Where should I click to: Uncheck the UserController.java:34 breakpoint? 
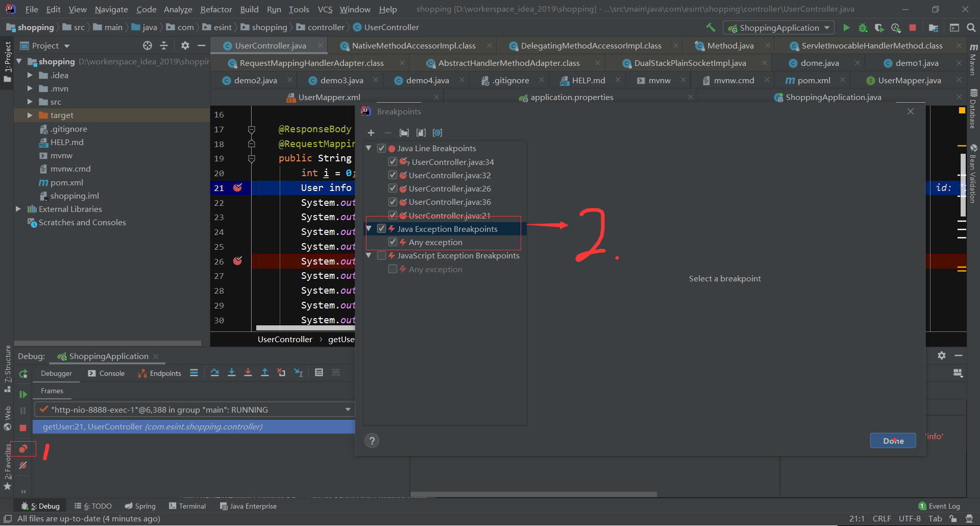393,161
